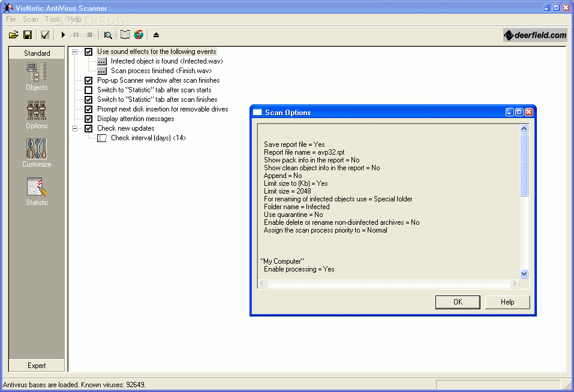The width and height of the screenshot is (574, 392).
Task: Toggle Prompt next disk insertion checkbox
Action: [x=89, y=109]
